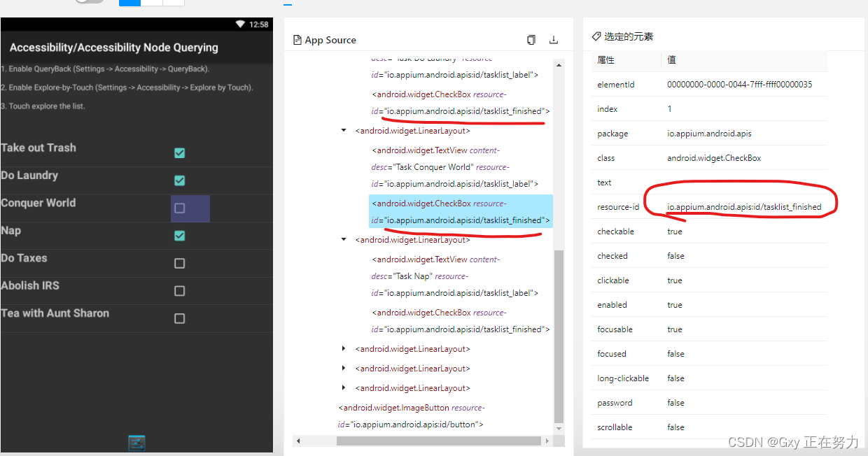
Task: Download the App Source XML file
Action: (554, 40)
